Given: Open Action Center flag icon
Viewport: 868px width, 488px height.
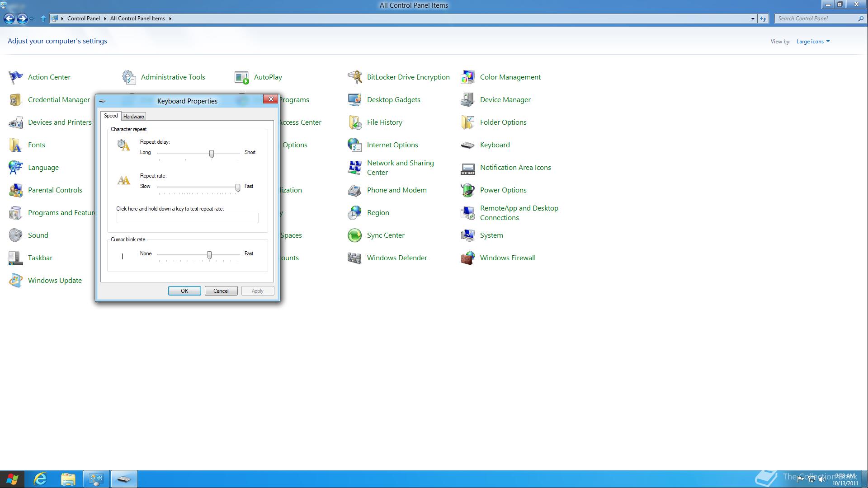Looking at the screenshot, I should 16,77.
